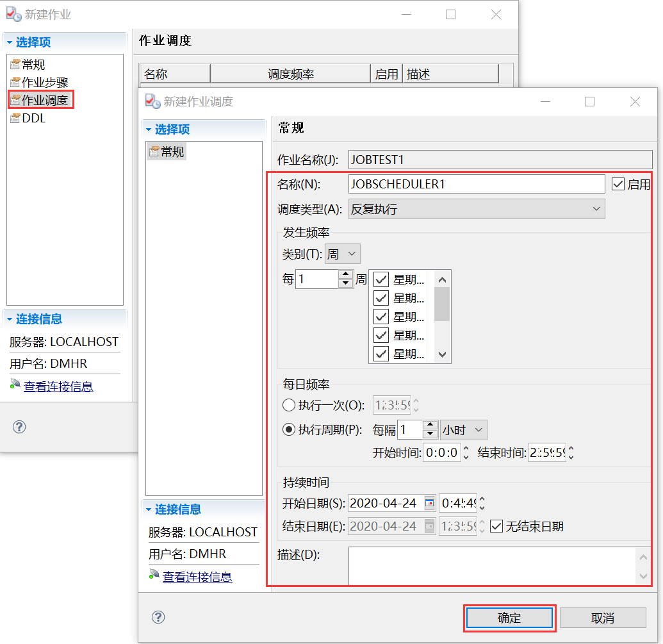This screenshot has width=663, height=644.
Task: Collapse 连接信息 section in 新建作业 window
Action: coord(10,319)
